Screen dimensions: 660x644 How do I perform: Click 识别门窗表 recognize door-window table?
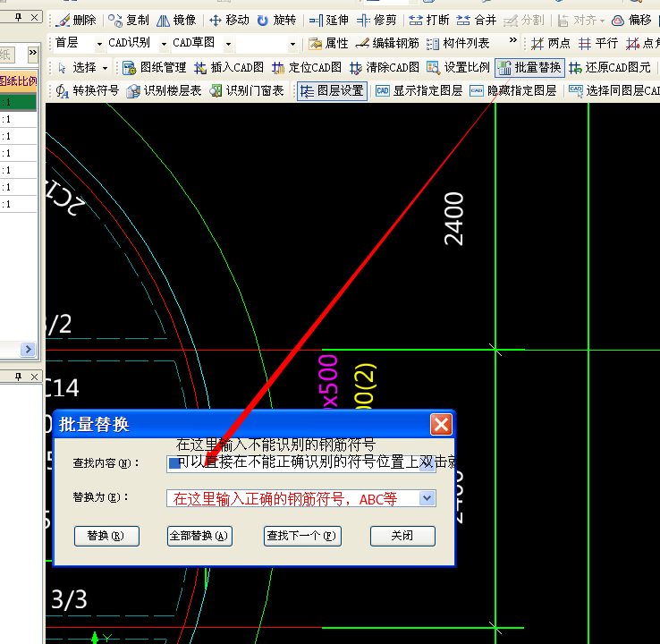click(x=247, y=91)
